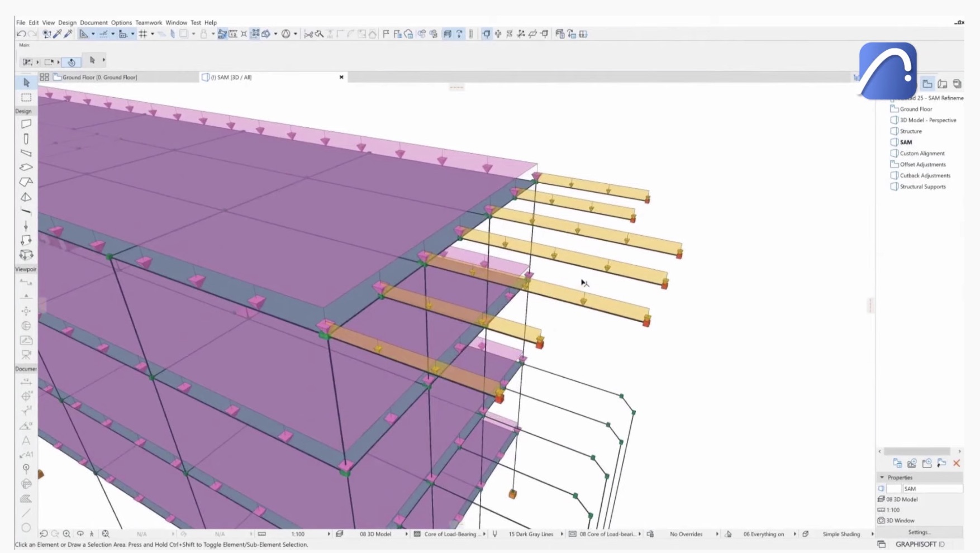
Task: Open the No Overrides graphic override dropdown
Action: 686,534
